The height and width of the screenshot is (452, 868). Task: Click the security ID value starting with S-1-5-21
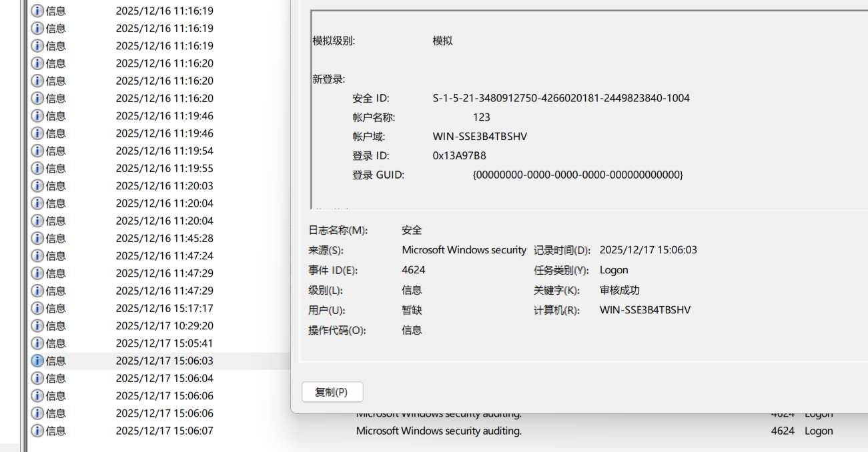(560, 98)
